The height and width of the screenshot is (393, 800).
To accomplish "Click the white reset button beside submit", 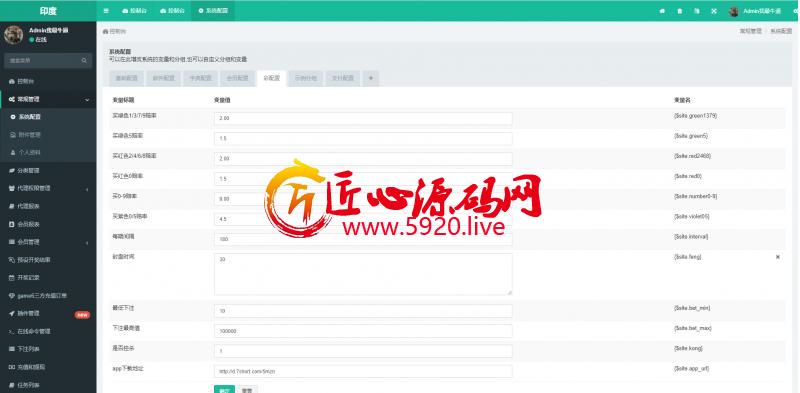I will [x=247, y=389].
